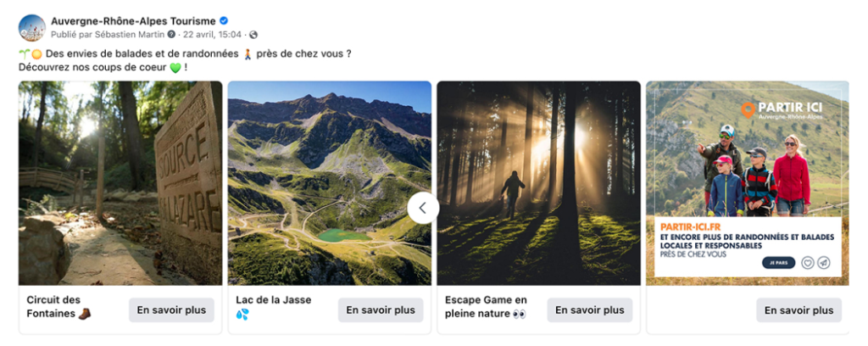
Task: Click En savoir plus for Lac de la Jasse
Action: (x=381, y=310)
